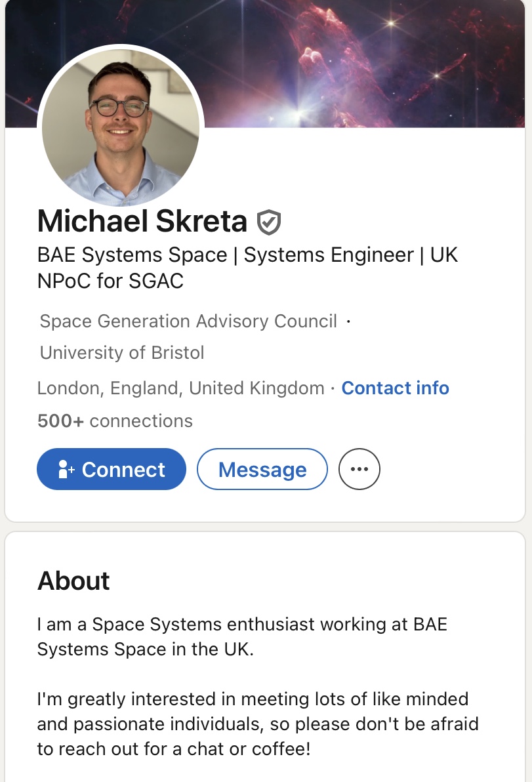Screen dimensions: 532x782
Task: Click the nebula cover banner image
Action: point(367,62)
